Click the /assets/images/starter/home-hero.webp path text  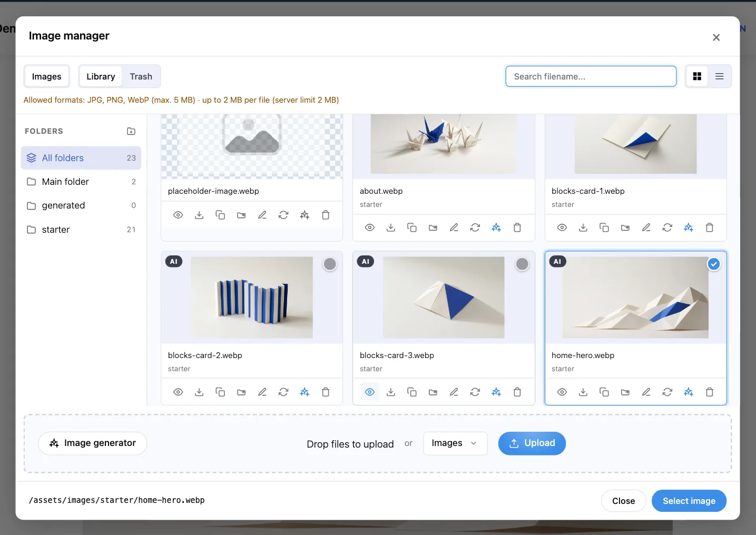tap(116, 500)
